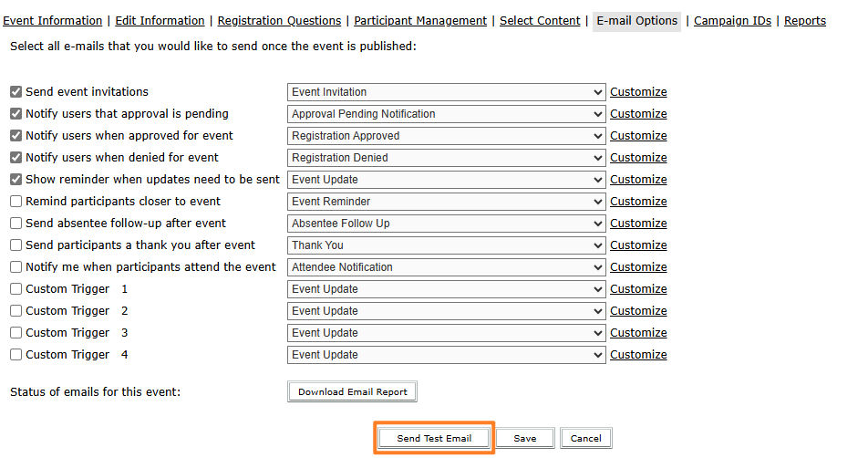Open the Attendee Notification dropdown
This screenshot has height=458, width=868.
446,267
